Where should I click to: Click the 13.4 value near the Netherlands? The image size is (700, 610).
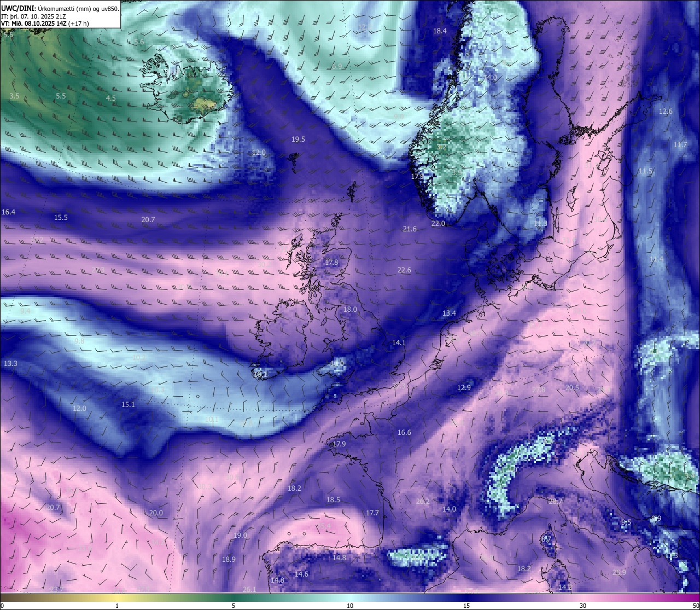coord(449,313)
